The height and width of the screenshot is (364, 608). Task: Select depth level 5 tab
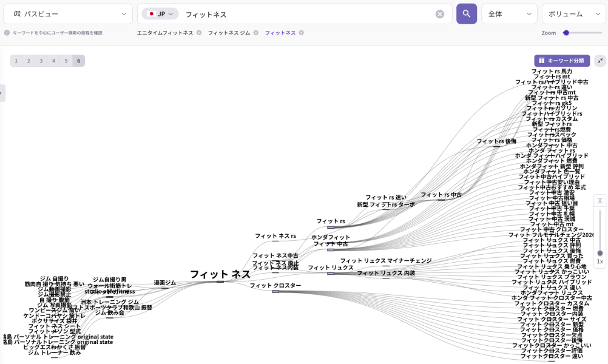(x=66, y=61)
